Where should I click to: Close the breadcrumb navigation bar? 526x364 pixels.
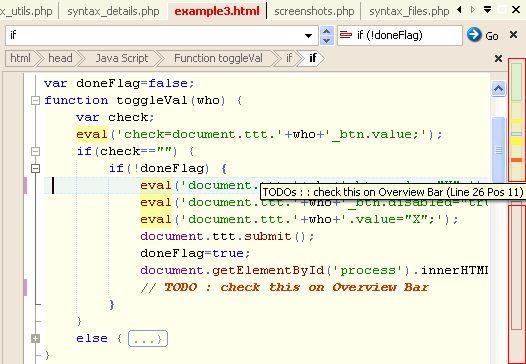point(498,59)
